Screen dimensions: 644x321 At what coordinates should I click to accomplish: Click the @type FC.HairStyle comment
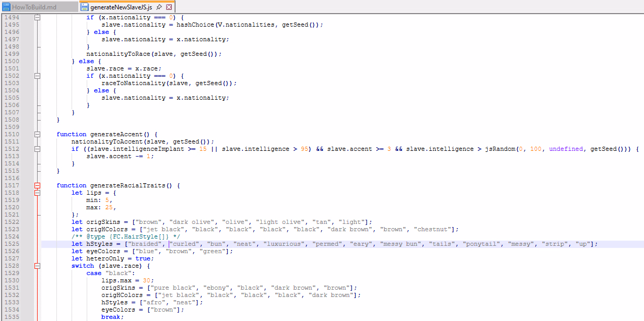point(126,236)
